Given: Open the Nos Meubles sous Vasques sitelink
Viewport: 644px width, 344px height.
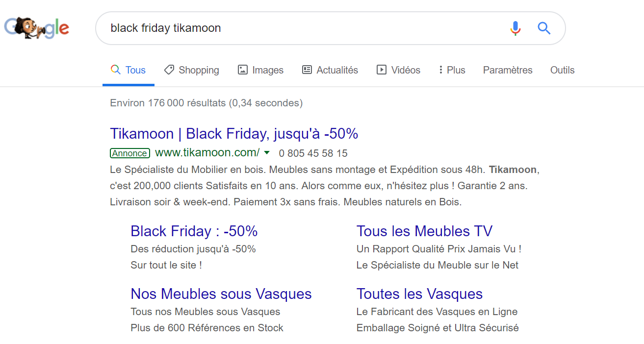Looking at the screenshot, I should 221,294.
